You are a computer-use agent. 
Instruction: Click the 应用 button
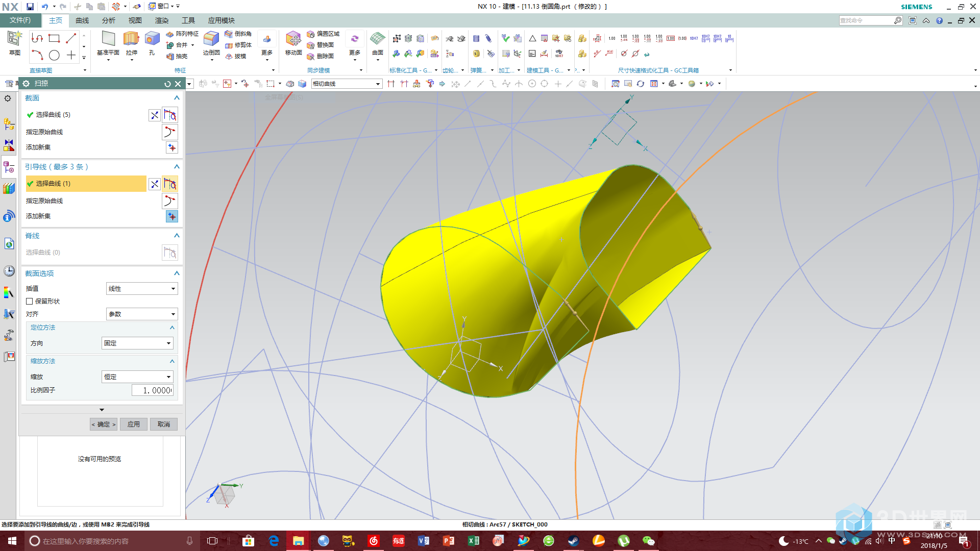(134, 424)
